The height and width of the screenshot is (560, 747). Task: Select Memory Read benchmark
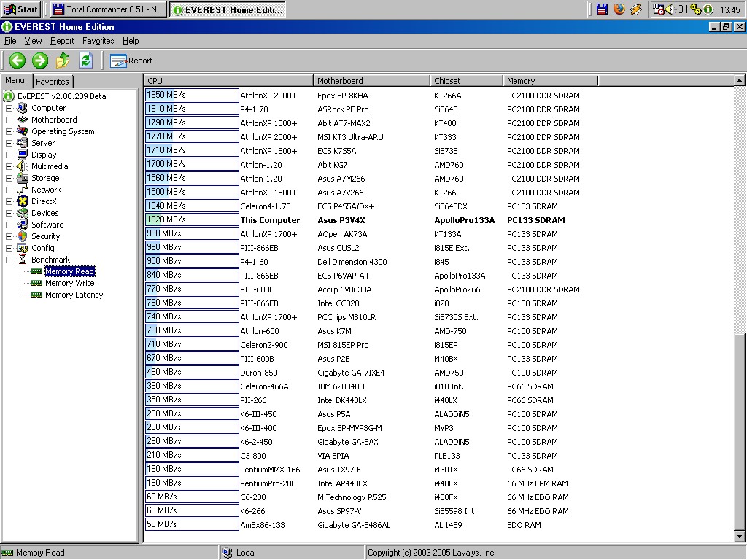(69, 271)
